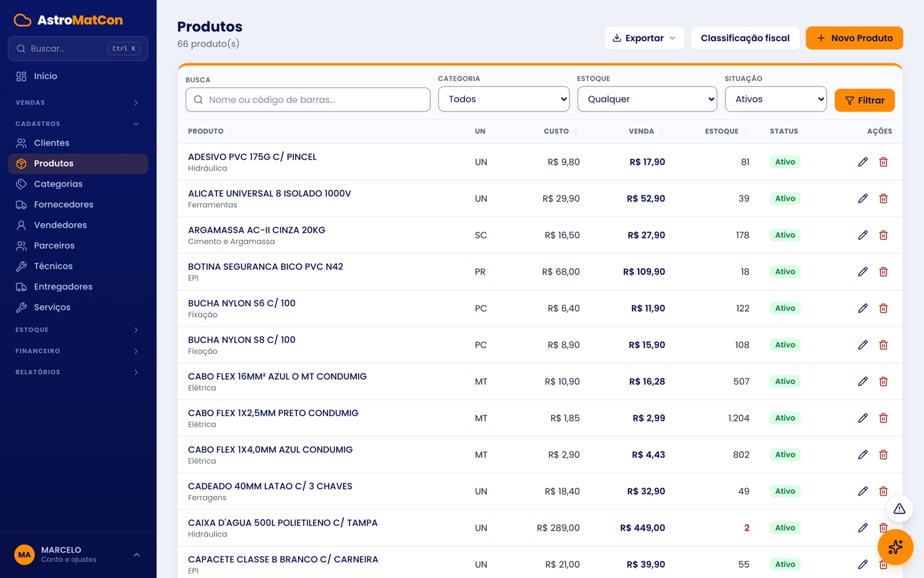Select Produtos in the sidebar
The width and height of the screenshot is (924, 578).
point(78,164)
